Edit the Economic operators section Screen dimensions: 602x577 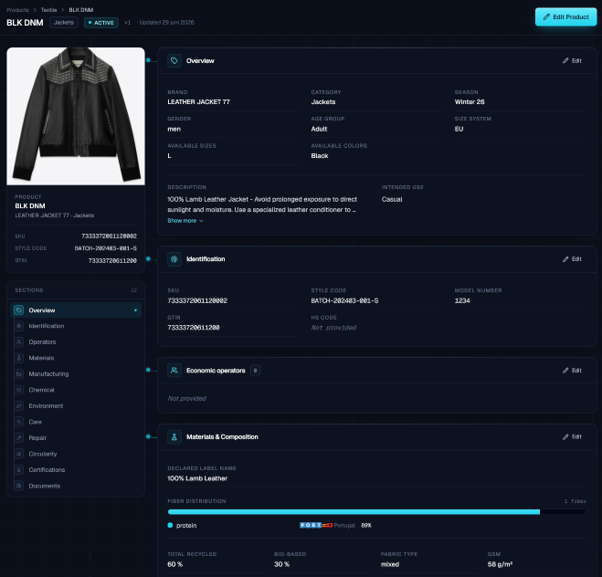coord(572,370)
